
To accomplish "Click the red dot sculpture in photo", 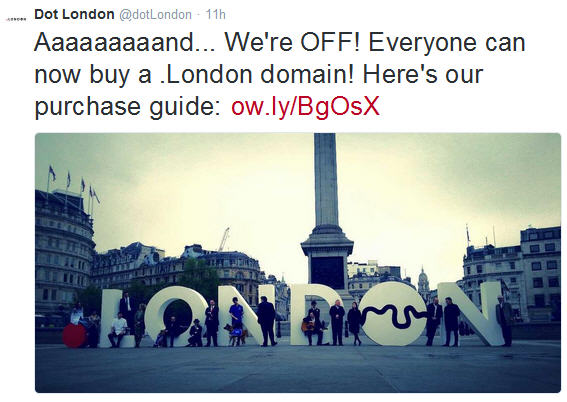I will (74, 336).
